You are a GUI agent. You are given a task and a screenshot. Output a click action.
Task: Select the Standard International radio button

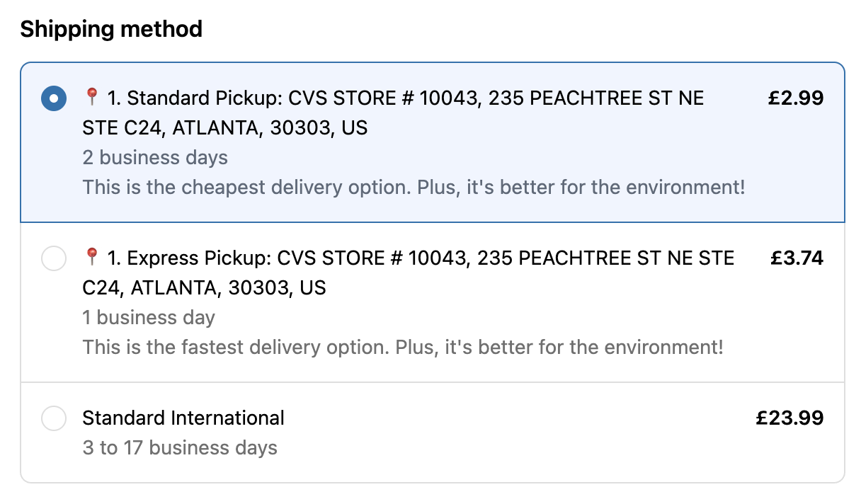tap(53, 418)
